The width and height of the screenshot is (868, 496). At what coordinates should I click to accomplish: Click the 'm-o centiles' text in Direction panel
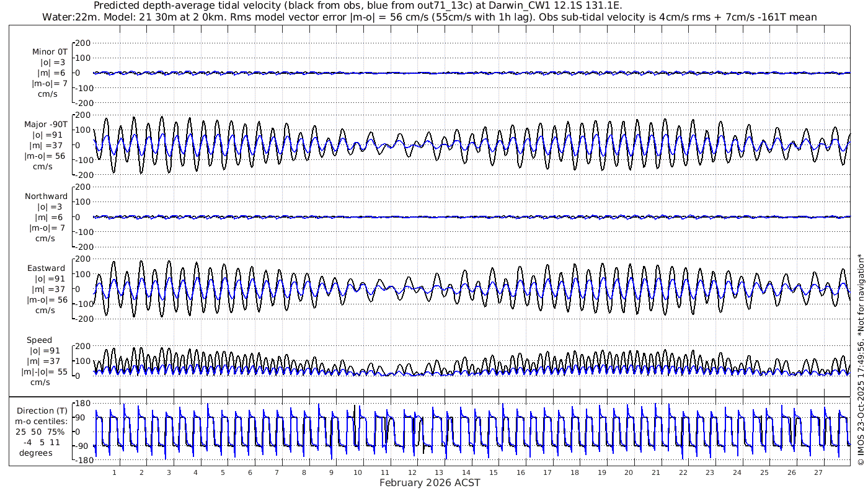pyautogui.click(x=42, y=422)
